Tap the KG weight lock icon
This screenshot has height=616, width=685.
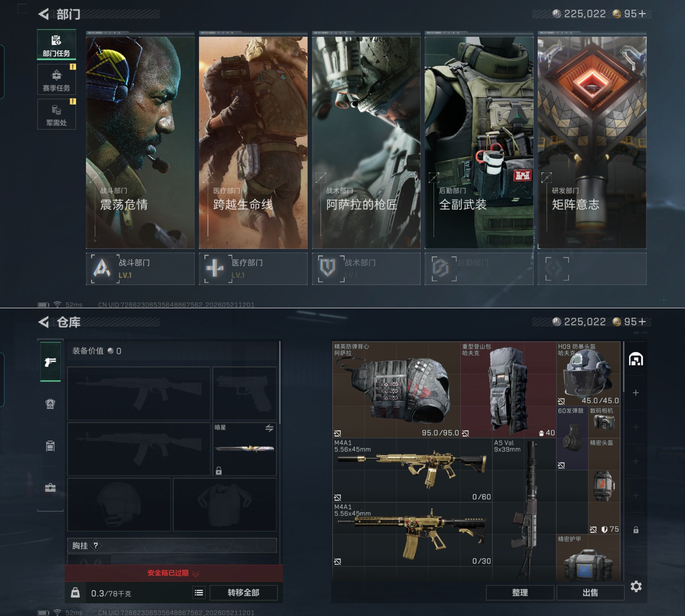75,593
